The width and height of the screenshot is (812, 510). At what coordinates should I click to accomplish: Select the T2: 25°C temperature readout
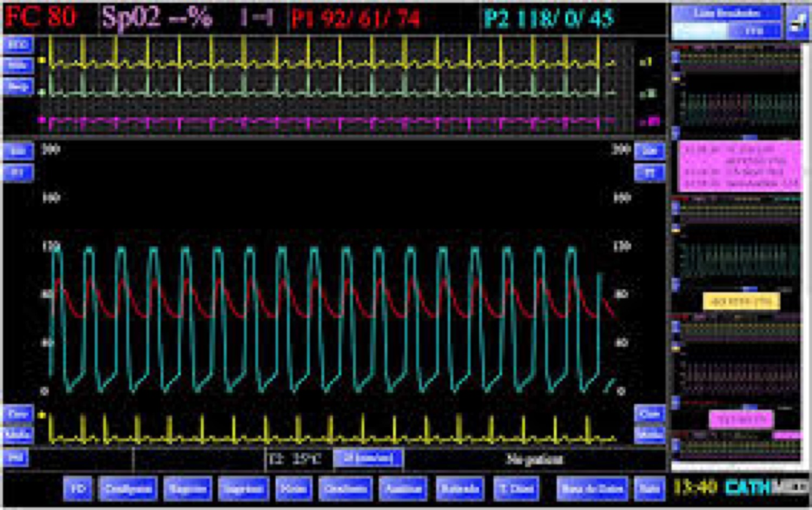[296, 459]
